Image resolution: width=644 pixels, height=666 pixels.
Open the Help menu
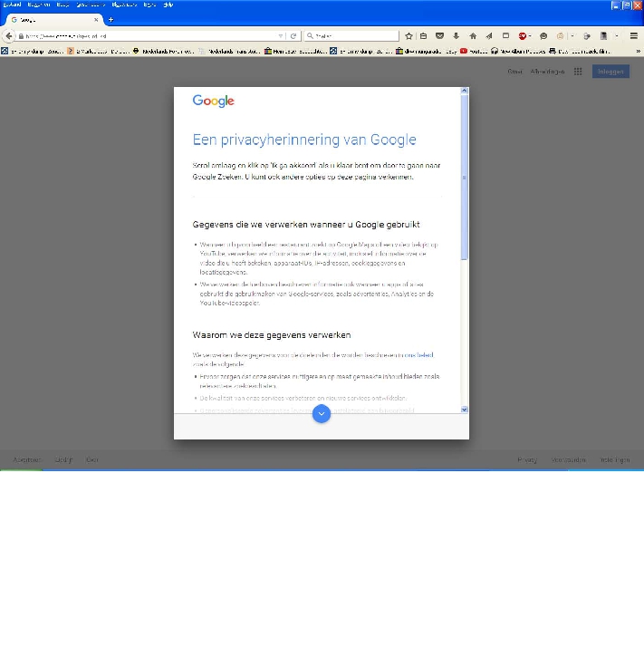168,5
